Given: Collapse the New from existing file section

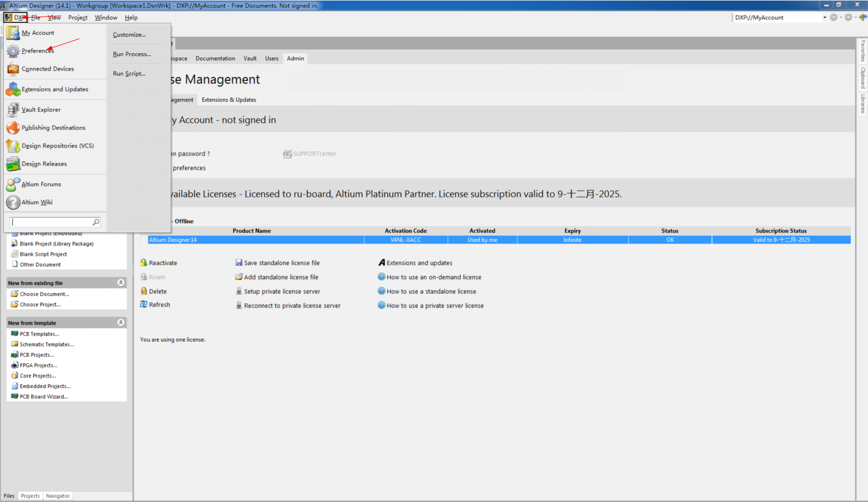Looking at the screenshot, I should pos(121,283).
